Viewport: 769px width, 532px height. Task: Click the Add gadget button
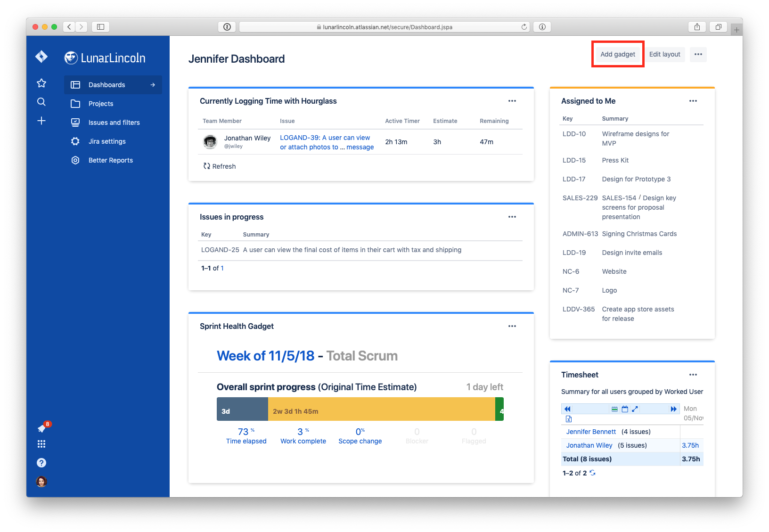coord(618,54)
